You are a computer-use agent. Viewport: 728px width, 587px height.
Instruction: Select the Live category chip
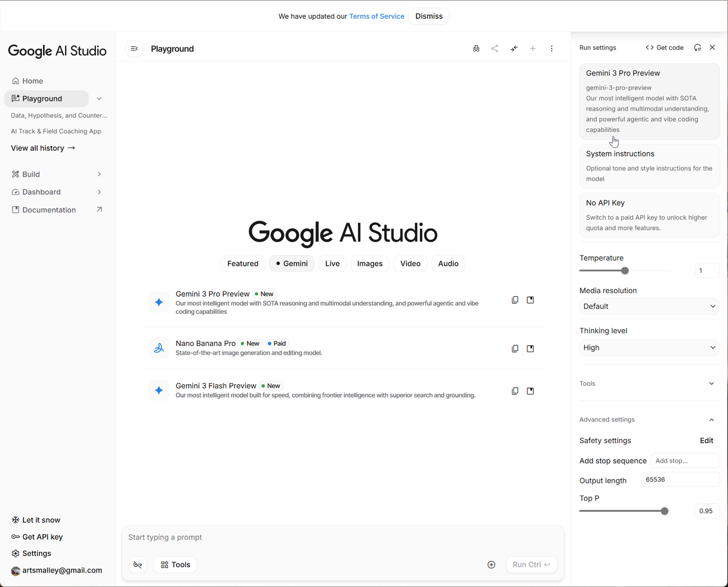332,263
